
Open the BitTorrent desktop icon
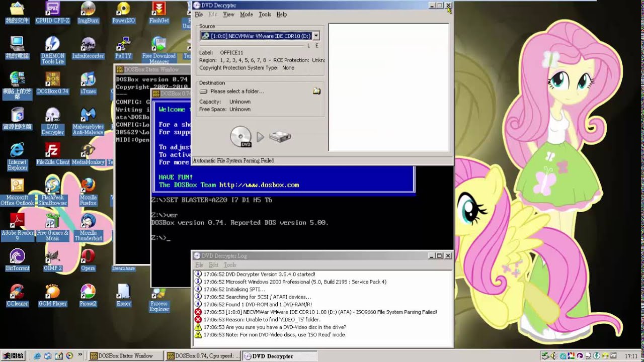coord(18,260)
